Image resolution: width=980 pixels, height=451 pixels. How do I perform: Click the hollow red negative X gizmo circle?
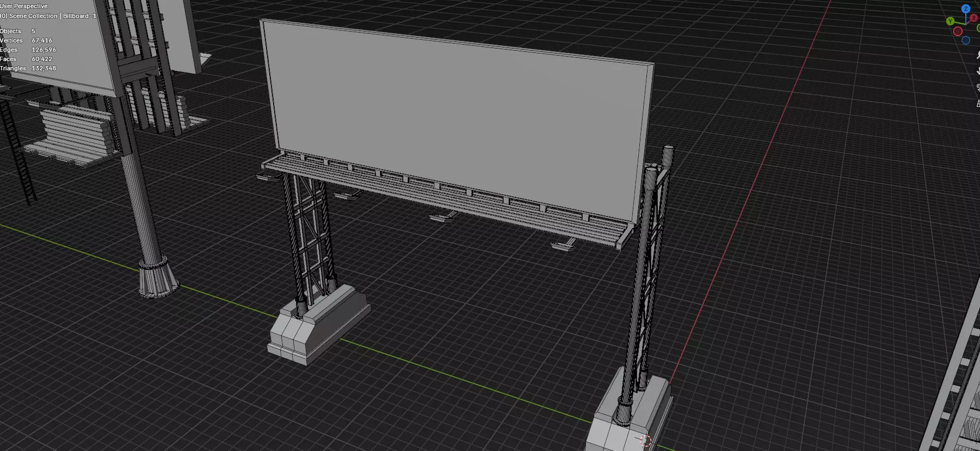[x=958, y=31]
